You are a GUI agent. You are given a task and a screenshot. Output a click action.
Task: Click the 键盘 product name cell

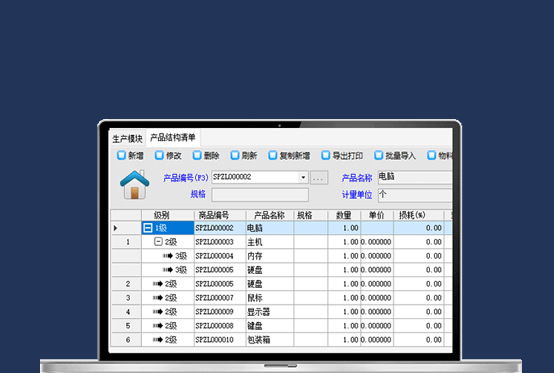pos(270,326)
